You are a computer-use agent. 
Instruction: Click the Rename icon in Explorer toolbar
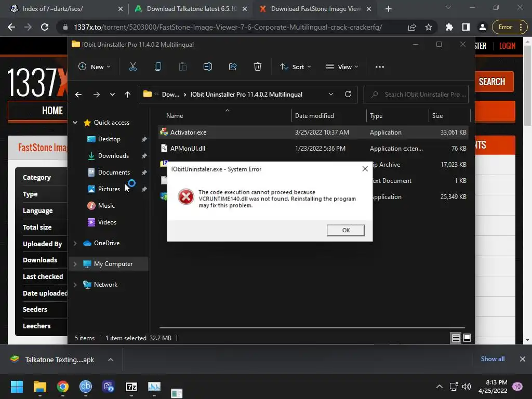pos(208,67)
